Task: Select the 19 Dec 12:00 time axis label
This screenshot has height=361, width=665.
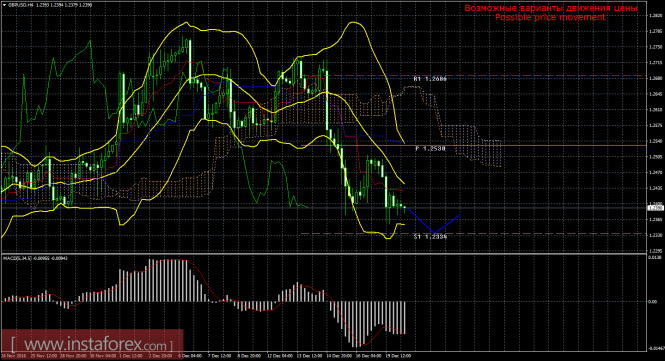Action: tap(398, 356)
